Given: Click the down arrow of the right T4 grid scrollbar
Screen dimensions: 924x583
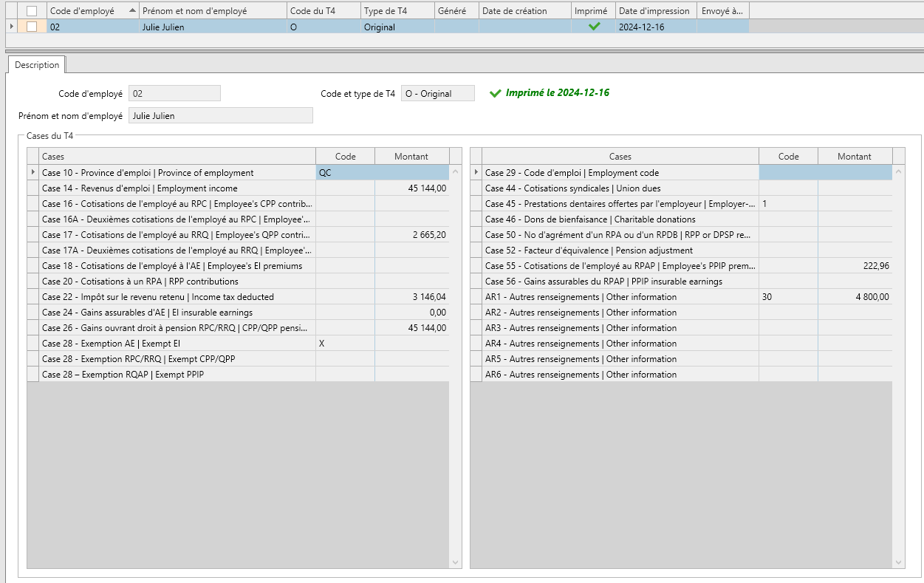Looking at the screenshot, I should pos(898,562).
